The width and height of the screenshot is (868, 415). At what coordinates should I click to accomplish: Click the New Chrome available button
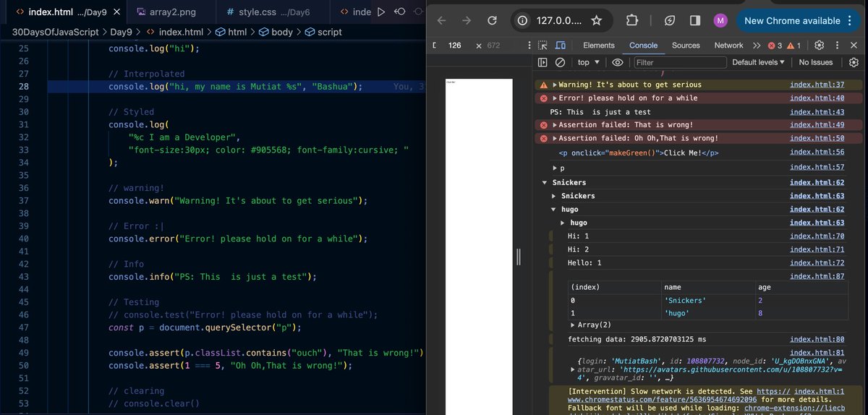pyautogui.click(x=799, y=21)
